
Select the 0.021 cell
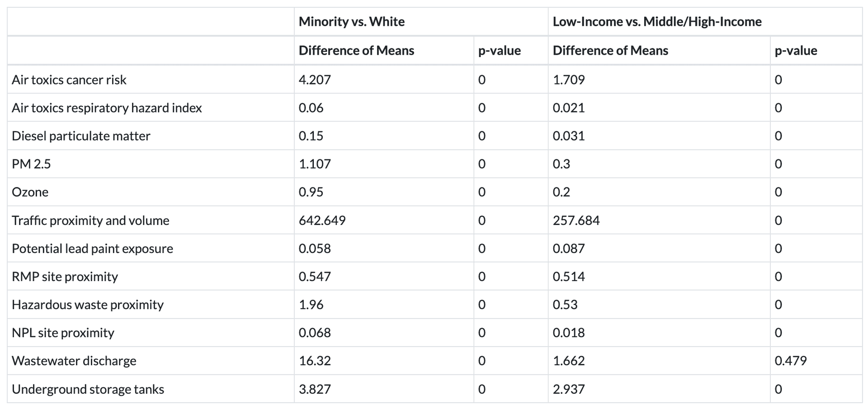click(x=569, y=108)
